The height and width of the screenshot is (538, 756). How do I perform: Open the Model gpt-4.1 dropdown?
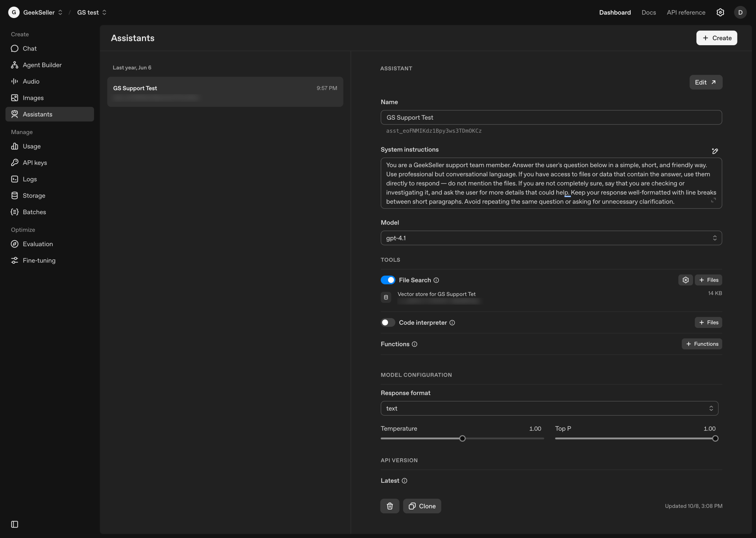coord(551,238)
